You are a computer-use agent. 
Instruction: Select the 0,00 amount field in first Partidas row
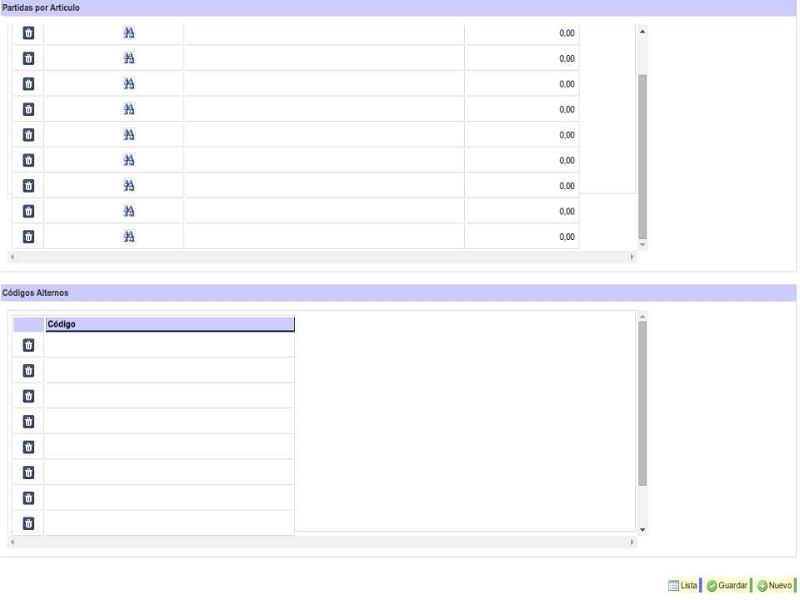521,33
